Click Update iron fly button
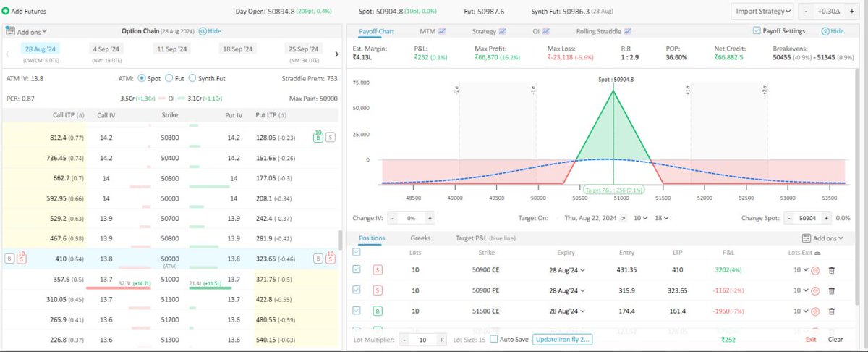The image size is (868, 352). click(x=562, y=339)
